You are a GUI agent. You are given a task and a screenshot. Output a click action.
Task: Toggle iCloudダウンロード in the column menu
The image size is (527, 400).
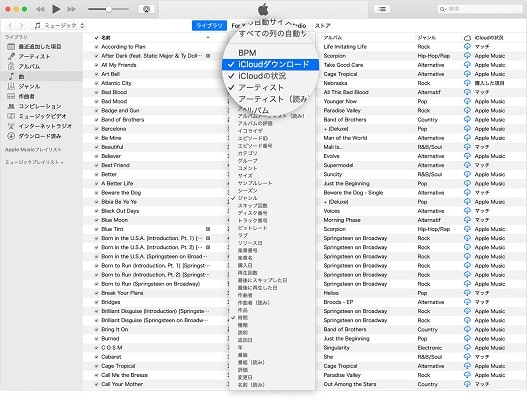[x=271, y=64]
